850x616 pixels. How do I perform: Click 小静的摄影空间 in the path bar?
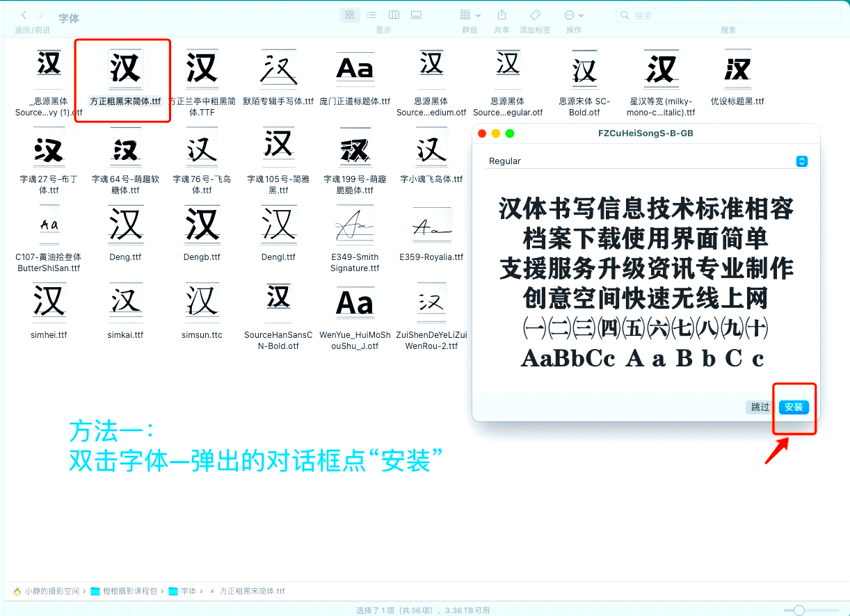[x=47, y=591]
